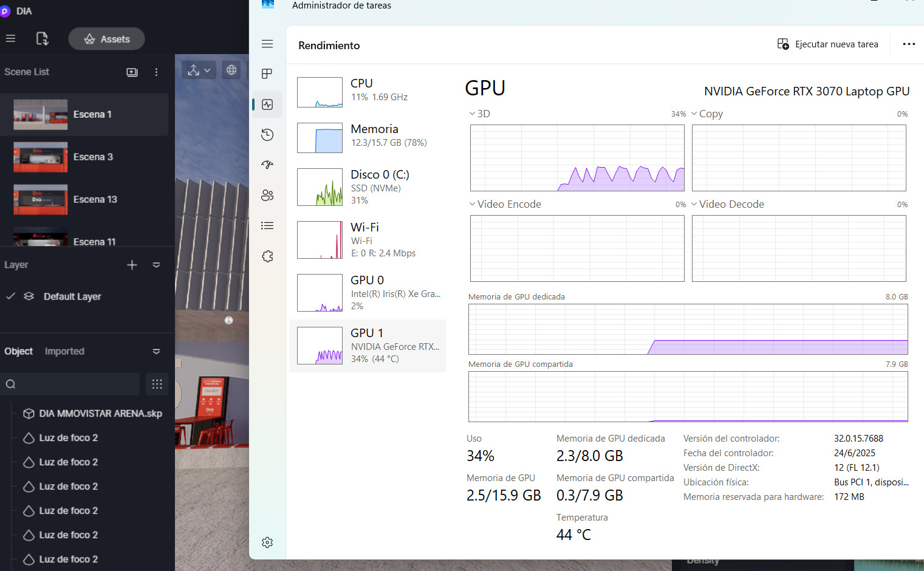The image size is (924, 571).
Task: Select the Escena 1 scene thumbnail
Action: pos(40,114)
